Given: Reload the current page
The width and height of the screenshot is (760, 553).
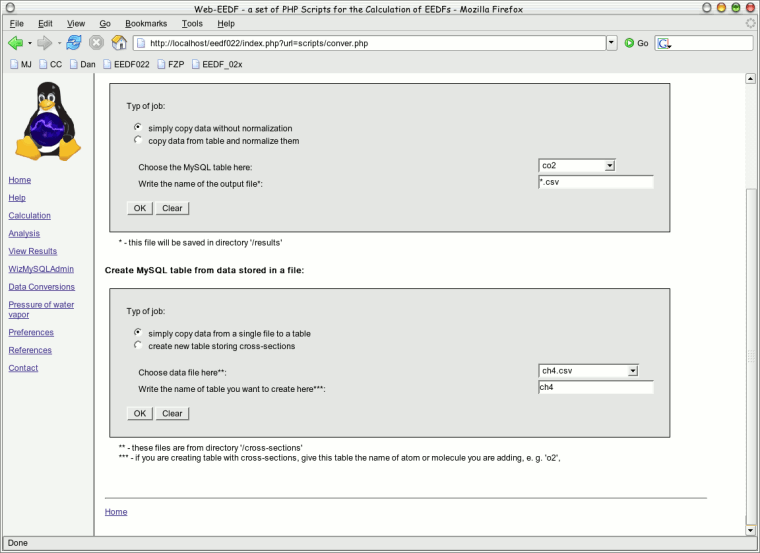Looking at the screenshot, I should click(74, 43).
